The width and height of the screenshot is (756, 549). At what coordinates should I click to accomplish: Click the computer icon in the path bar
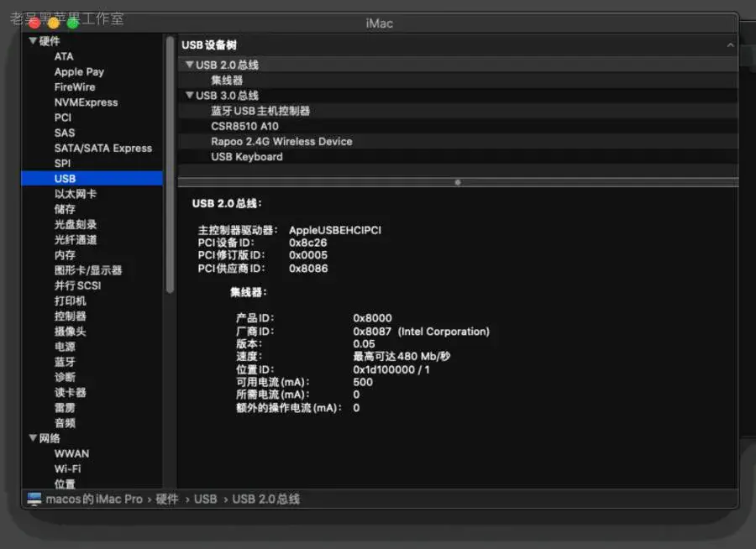click(34, 499)
